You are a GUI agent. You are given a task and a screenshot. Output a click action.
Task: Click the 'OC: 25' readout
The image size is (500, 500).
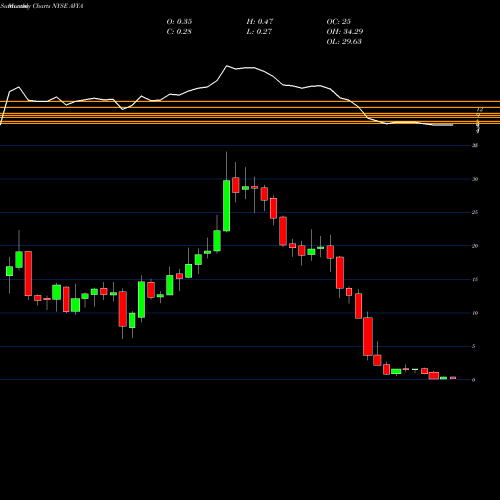(x=339, y=22)
